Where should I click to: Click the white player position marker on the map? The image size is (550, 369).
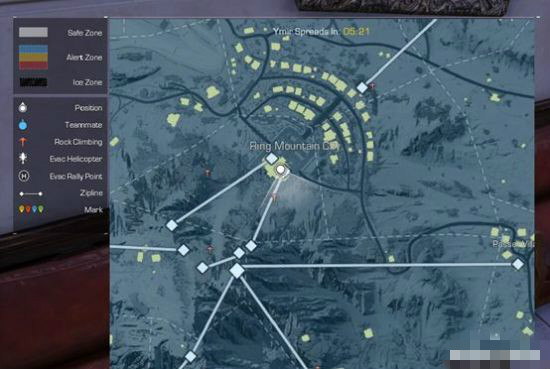click(x=280, y=170)
